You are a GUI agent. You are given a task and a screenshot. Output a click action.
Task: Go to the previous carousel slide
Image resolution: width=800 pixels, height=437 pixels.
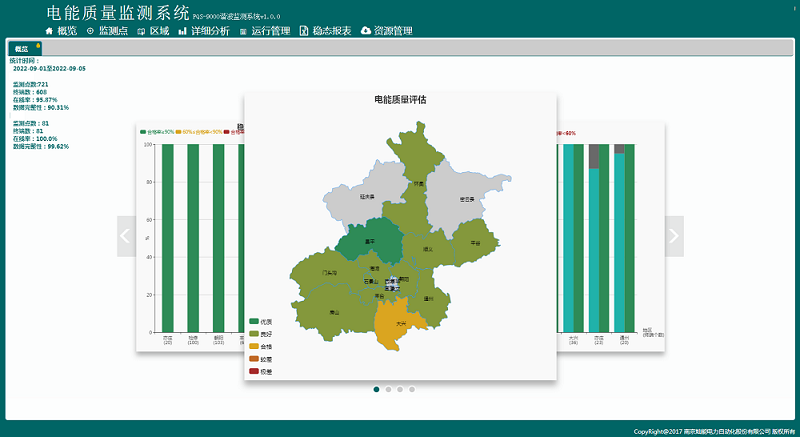(126, 236)
